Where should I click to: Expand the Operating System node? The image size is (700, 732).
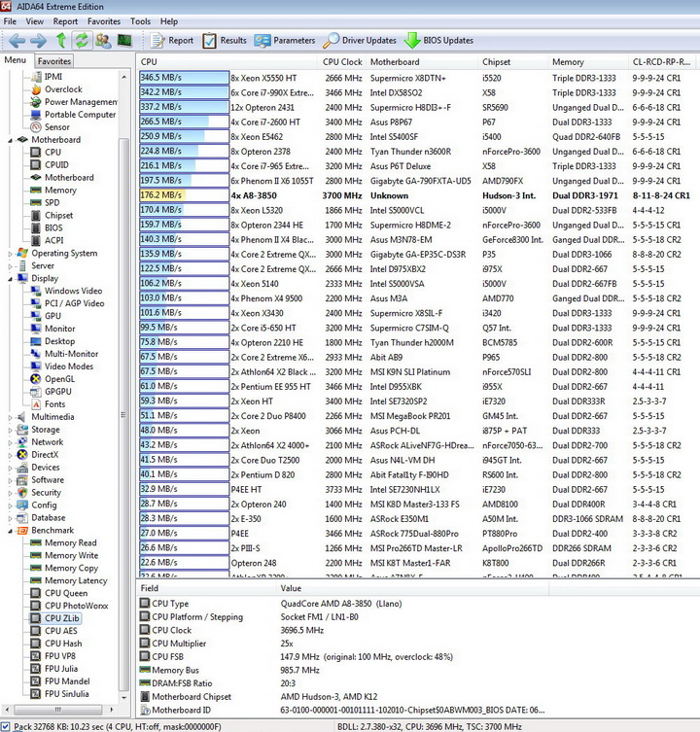[10, 254]
